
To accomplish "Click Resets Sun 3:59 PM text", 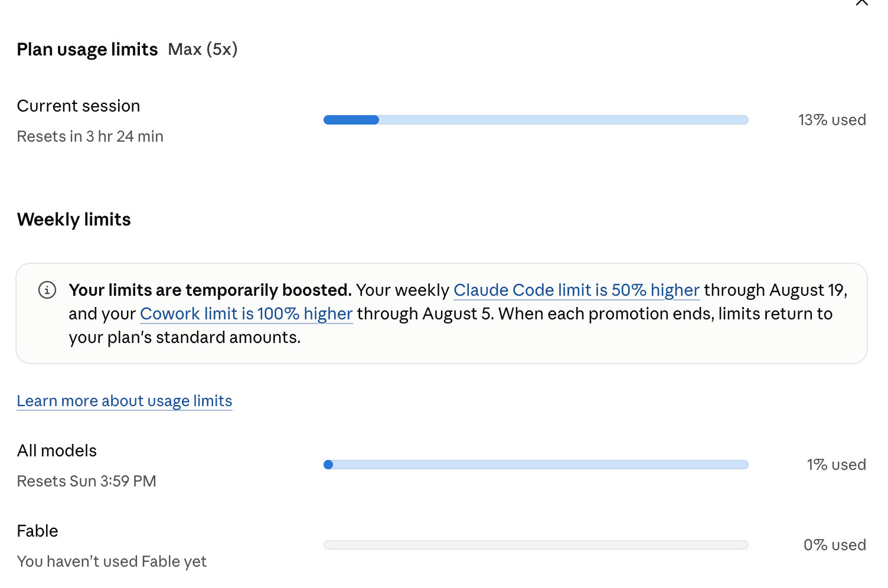I will click(x=86, y=481).
